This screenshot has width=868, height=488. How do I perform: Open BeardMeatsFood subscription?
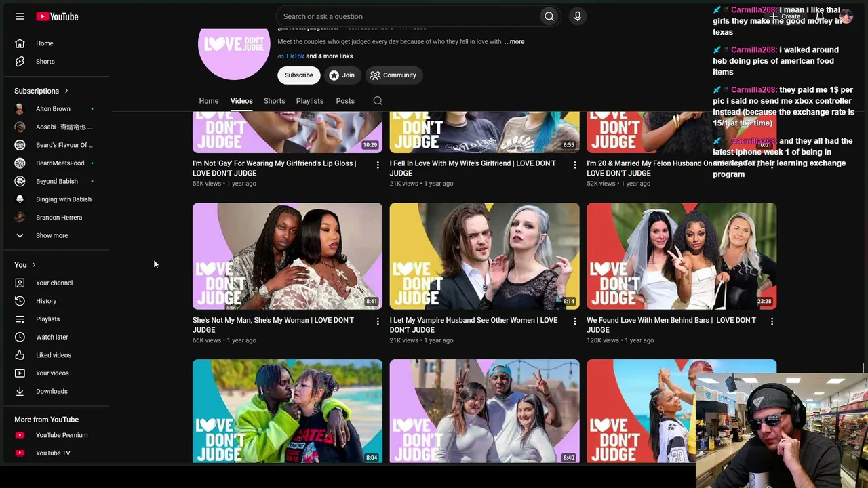click(60, 163)
